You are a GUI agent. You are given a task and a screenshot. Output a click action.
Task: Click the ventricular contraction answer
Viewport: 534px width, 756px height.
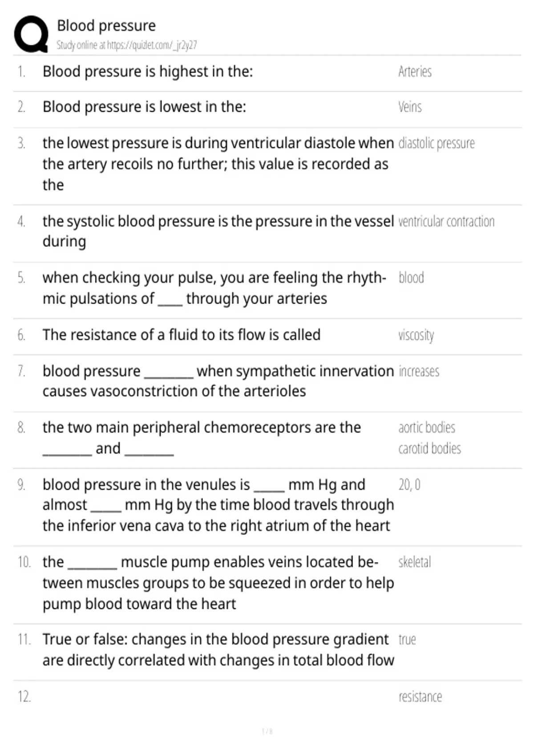446,221
